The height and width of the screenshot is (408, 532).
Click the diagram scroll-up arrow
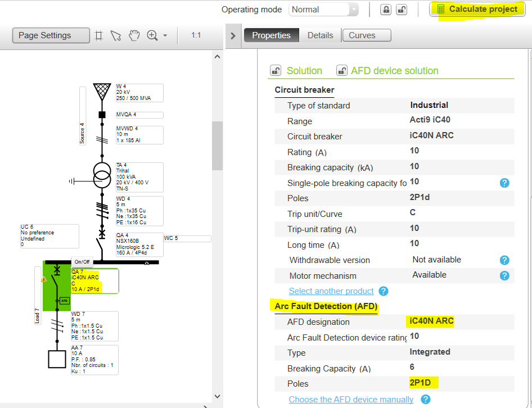(218, 57)
